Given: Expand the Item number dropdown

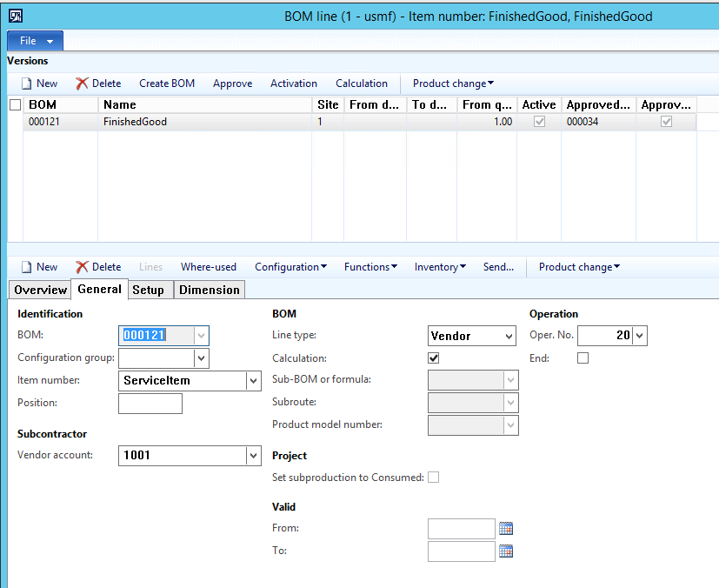Looking at the screenshot, I should click(x=253, y=381).
